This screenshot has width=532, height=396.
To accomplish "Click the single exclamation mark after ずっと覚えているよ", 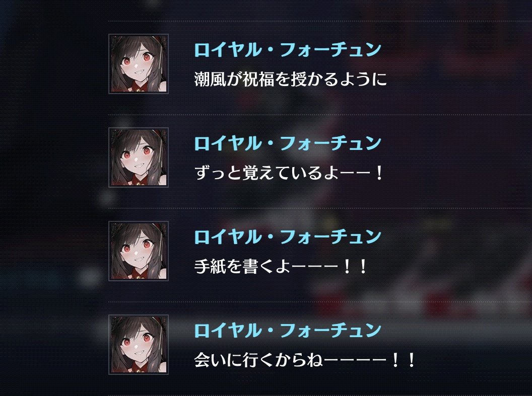I will click(x=379, y=173).
